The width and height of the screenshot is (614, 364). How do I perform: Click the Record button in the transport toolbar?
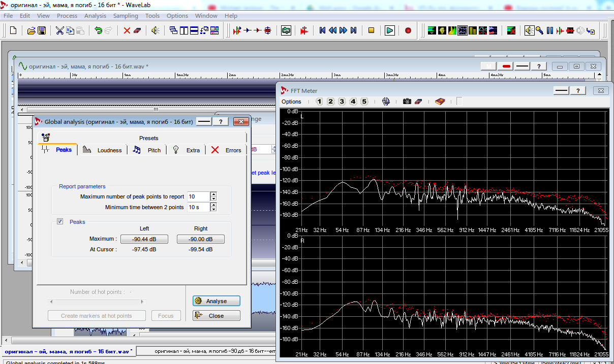pyautogui.click(x=408, y=31)
